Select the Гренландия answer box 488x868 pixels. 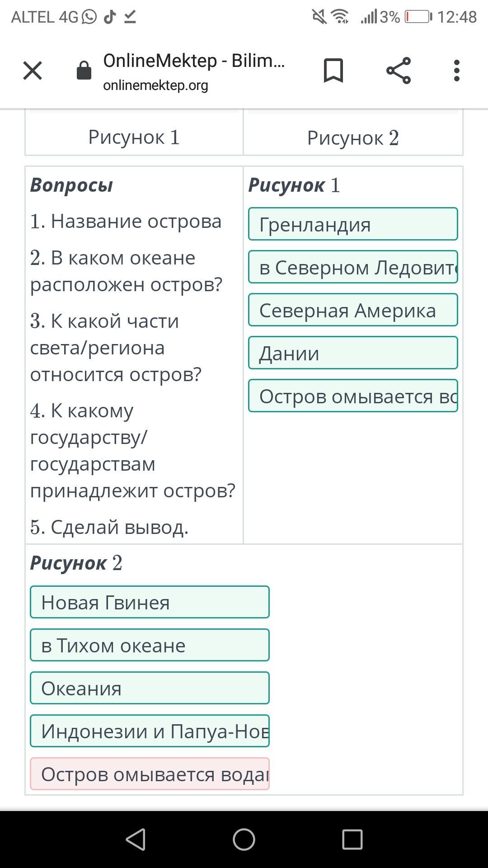pyautogui.click(x=353, y=224)
